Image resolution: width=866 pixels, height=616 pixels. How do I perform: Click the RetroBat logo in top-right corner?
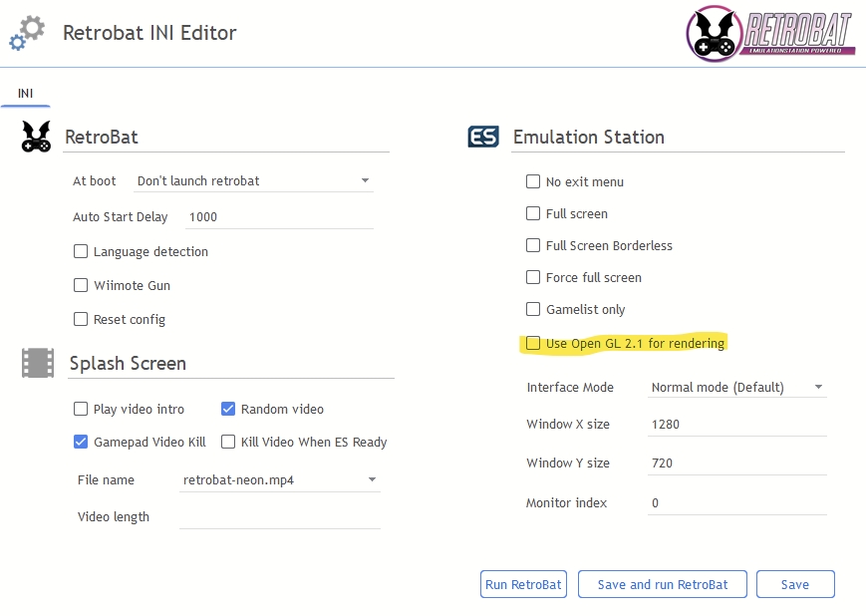point(769,33)
